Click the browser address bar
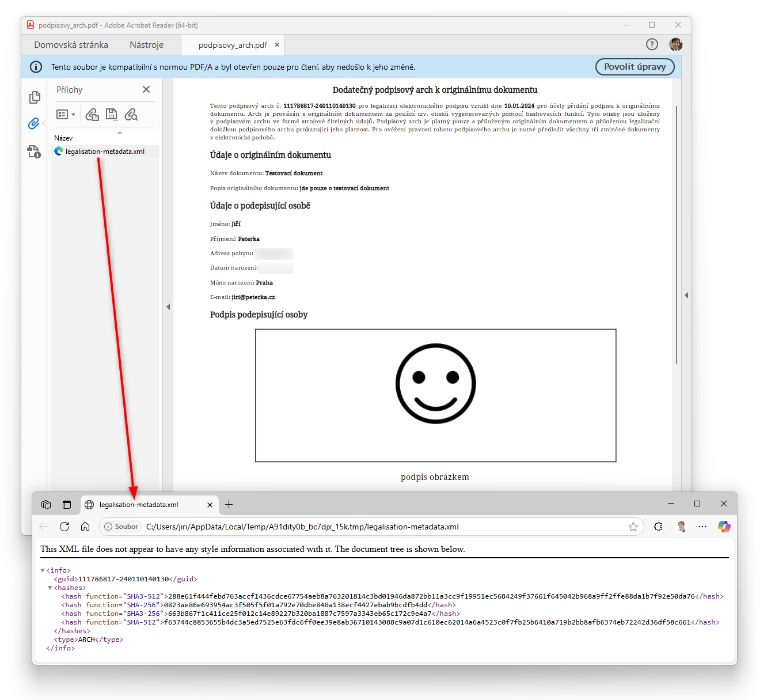 pos(380,527)
